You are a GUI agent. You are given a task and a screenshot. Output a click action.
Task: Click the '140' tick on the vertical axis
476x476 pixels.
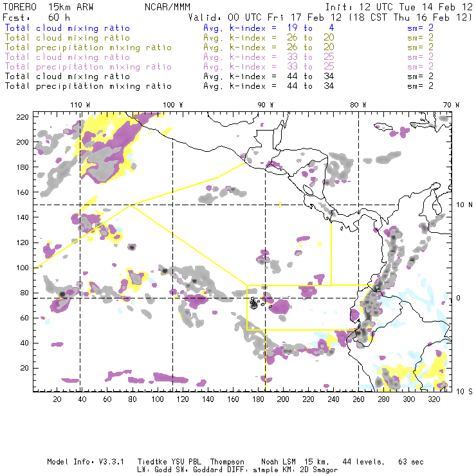click(x=23, y=217)
